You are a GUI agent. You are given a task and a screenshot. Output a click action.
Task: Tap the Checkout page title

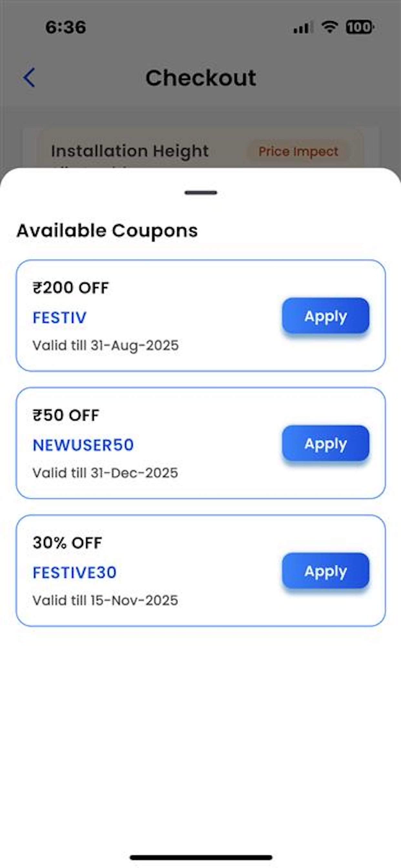(x=201, y=78)
